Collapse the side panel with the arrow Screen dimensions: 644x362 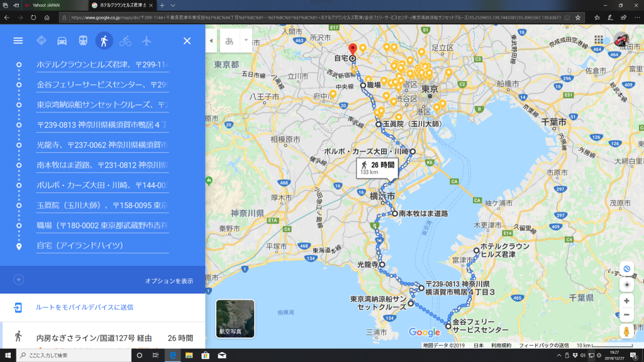pos(211,41)
